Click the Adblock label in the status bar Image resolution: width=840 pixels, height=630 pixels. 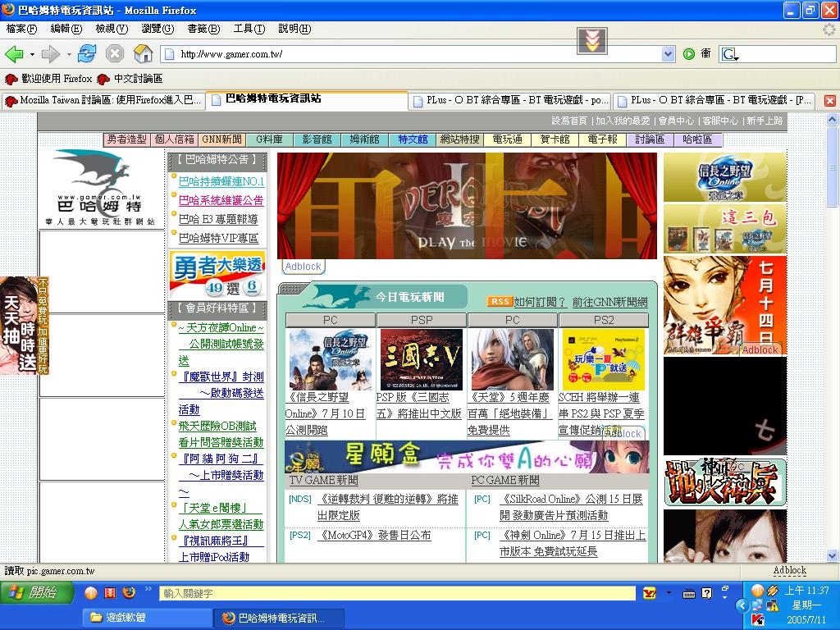[789, 570]
